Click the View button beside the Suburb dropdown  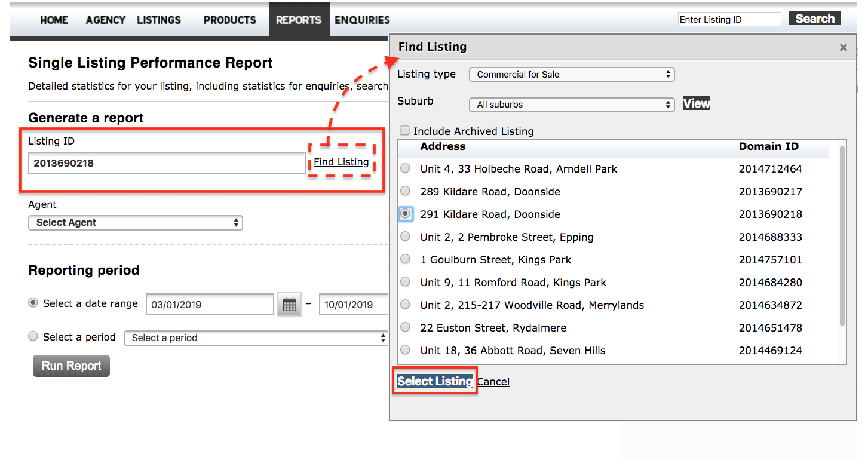point(696,103)
